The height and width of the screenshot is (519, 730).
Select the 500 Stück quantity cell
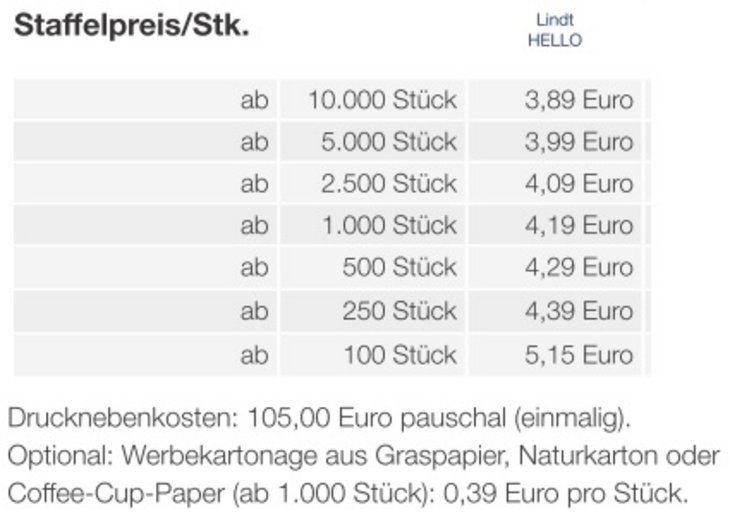(x=399, y=268)
